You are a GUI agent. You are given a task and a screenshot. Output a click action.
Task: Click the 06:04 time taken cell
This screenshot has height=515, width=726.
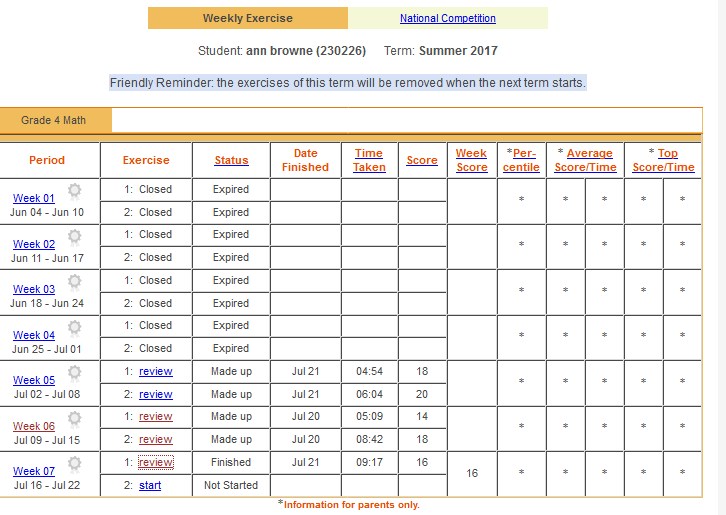click(x=369, y=394)
